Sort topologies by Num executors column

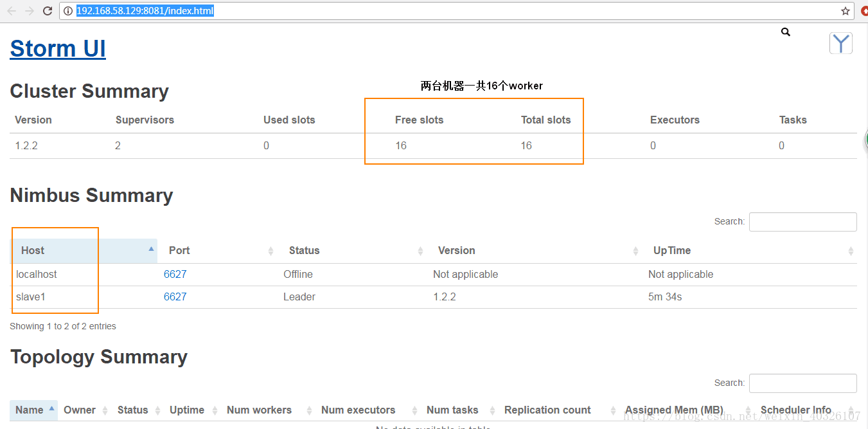[x=368, y=410]
